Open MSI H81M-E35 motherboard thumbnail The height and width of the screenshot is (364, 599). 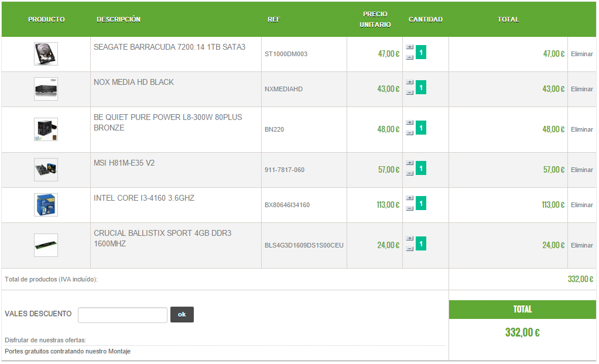pyautogui.click(x=46, y=170)
